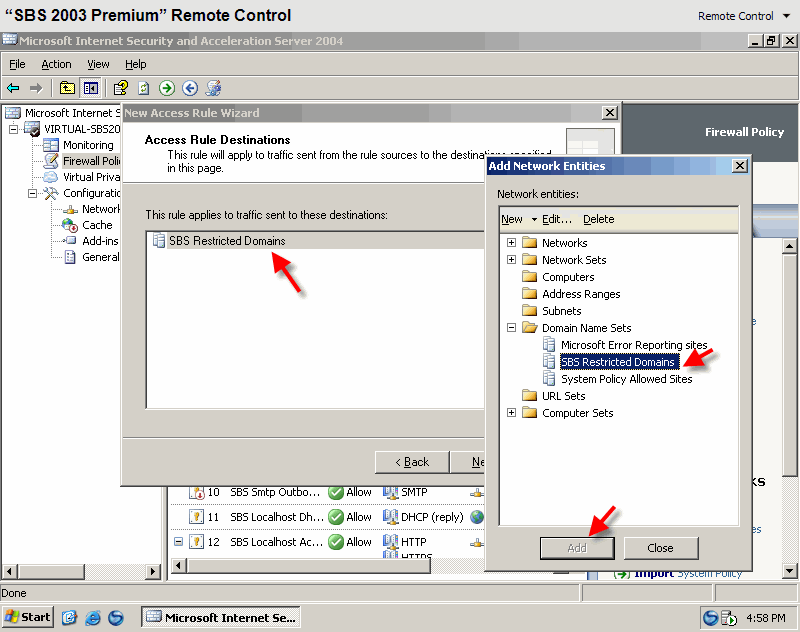Toggle the Show/Hide console tree icon
800x632 pixels.
pos(91,88)
